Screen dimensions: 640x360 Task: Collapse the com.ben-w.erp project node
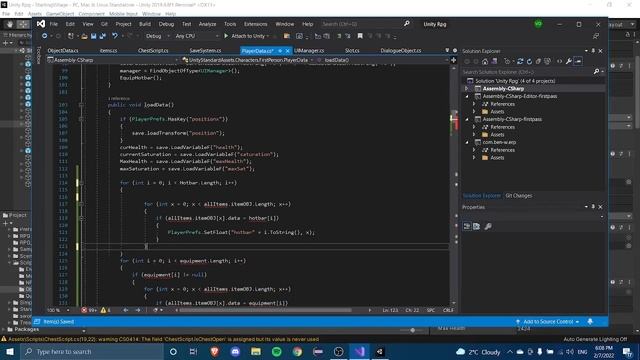pos(467,142)
